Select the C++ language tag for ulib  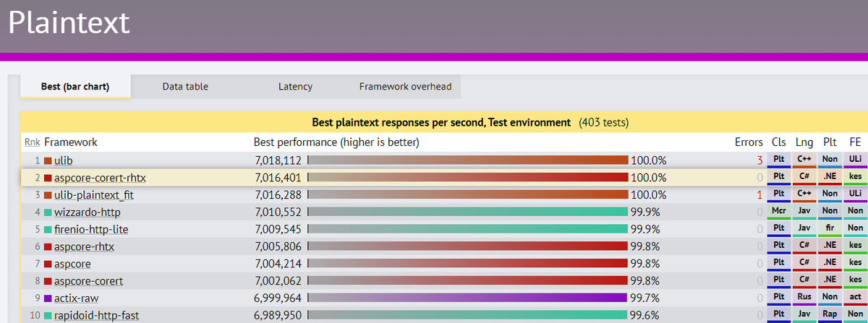804,160
